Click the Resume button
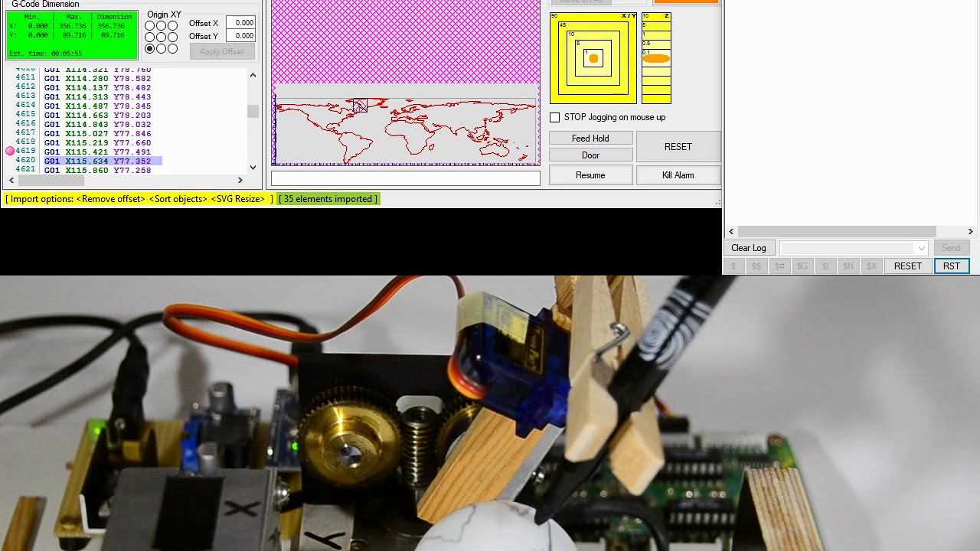The height and width of the screenshot is (551, 980). 590,175
